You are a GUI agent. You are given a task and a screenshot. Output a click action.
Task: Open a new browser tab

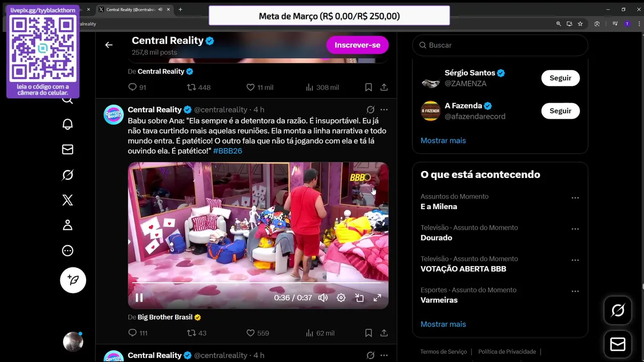coord(180,10)
